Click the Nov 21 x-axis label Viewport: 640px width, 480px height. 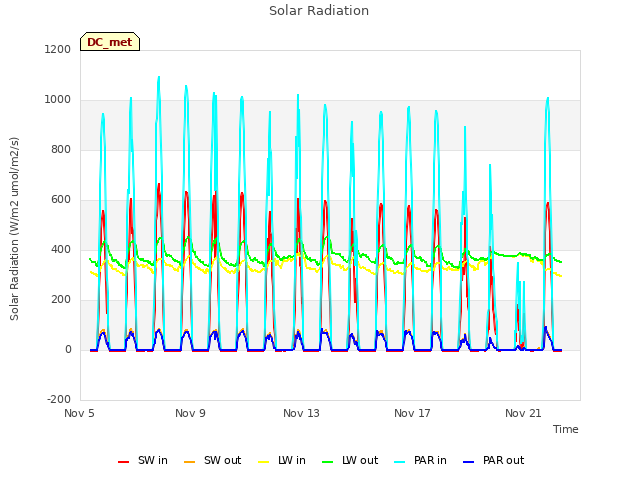coord(523,413)
